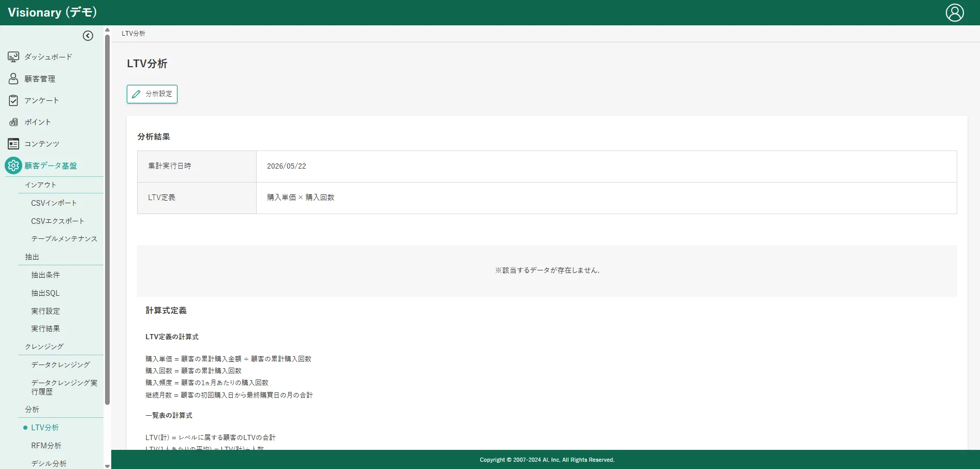980x469 pixels.
Task: Click the copyright footer text
Action: click(547, 460)
